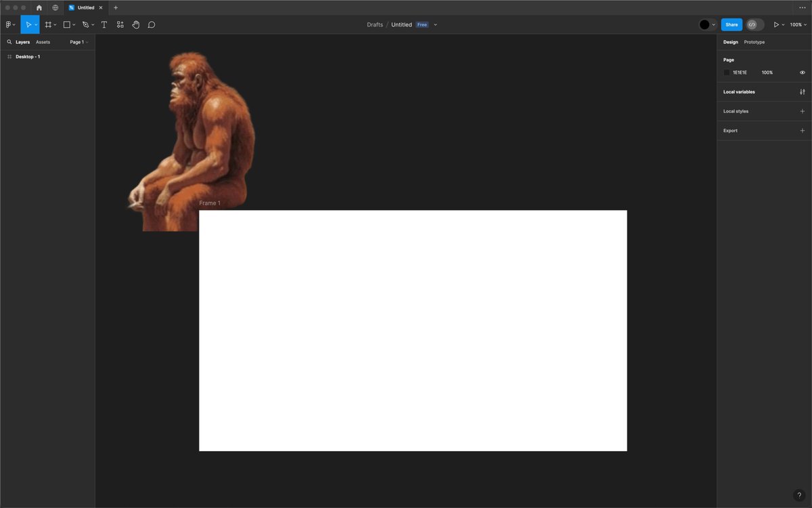The image size is (812, 508).
Task: Open the file name options chevron
Action: [435, 24]
